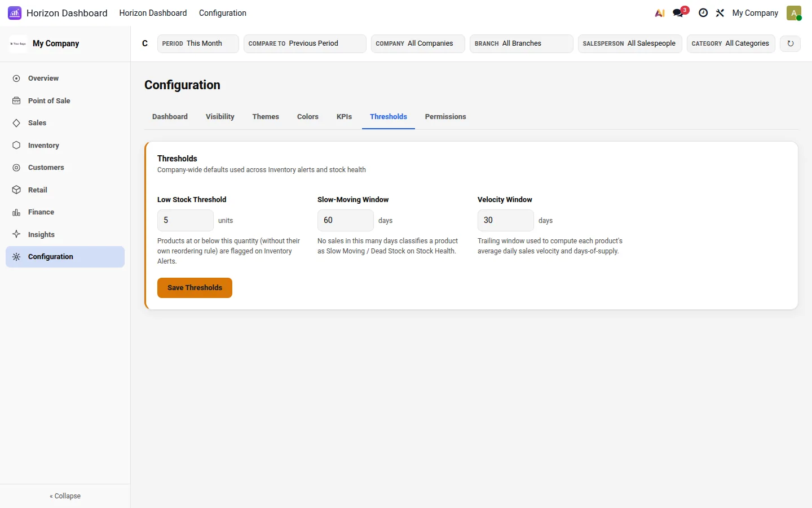
Task: Click the Finance bar chart sidebar icon
Action: (x=16, y=212)
